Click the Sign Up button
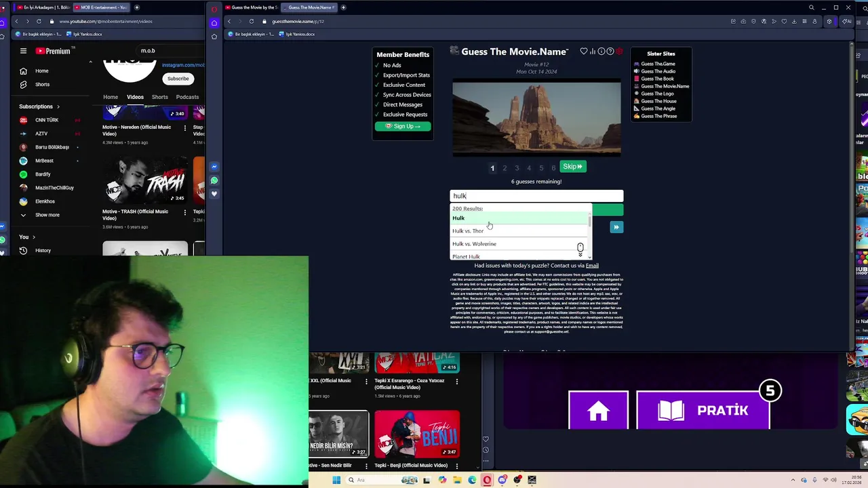 click(403, 126)
